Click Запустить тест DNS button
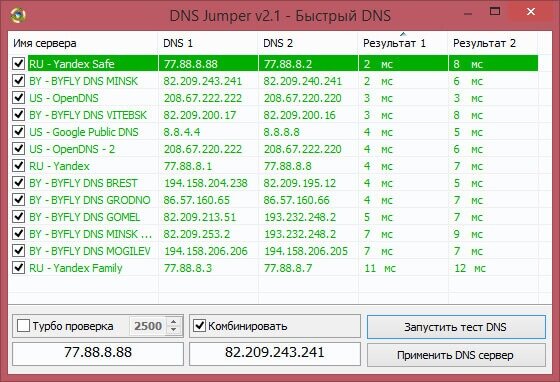This screenshot has height=382, width=560. [x=456, y=327]
